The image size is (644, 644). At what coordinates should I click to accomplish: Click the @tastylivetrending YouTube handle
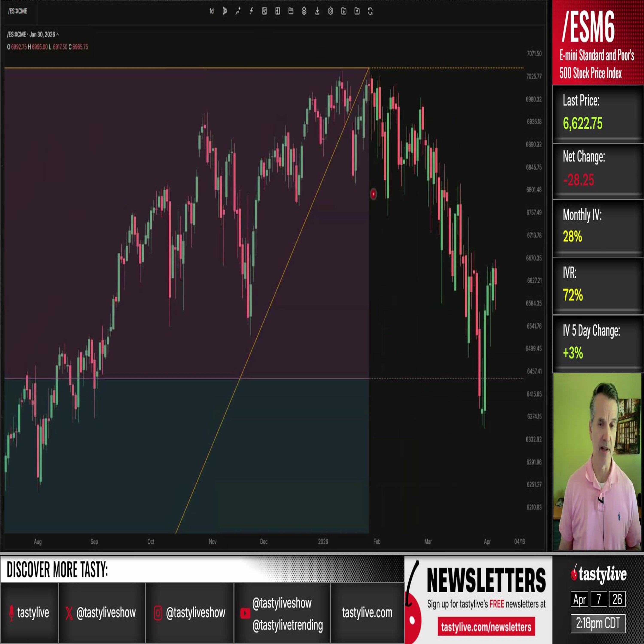287,625
